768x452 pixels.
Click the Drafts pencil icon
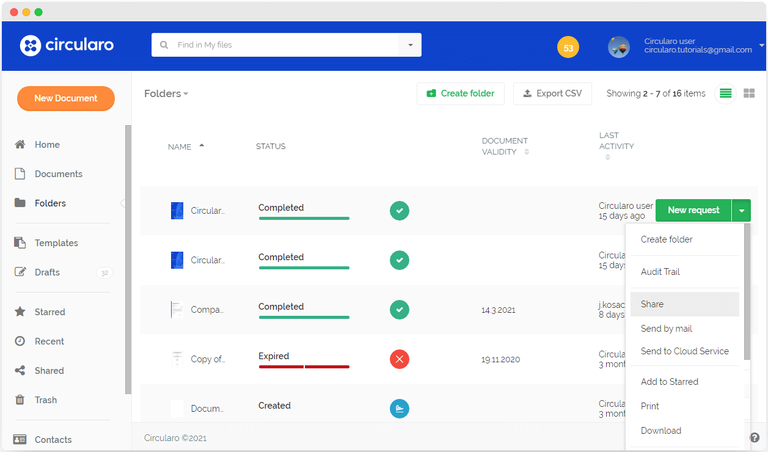click(20, 272)
